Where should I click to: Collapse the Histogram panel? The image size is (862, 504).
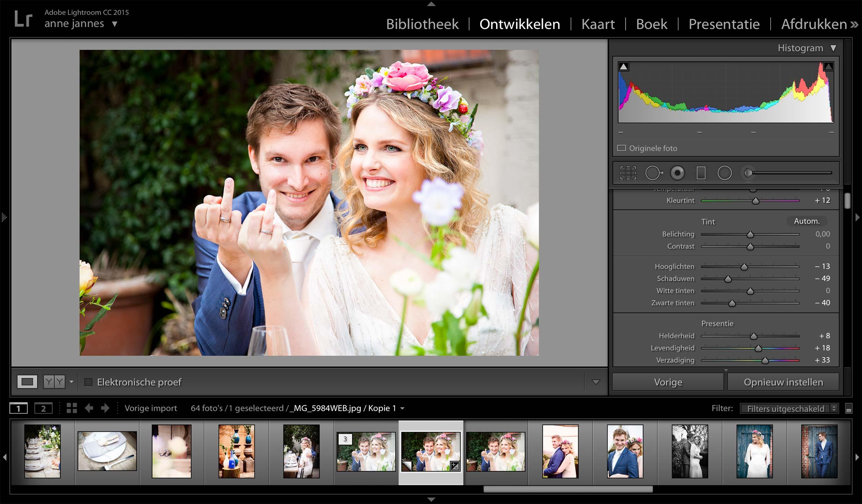(x=833, y=48)
